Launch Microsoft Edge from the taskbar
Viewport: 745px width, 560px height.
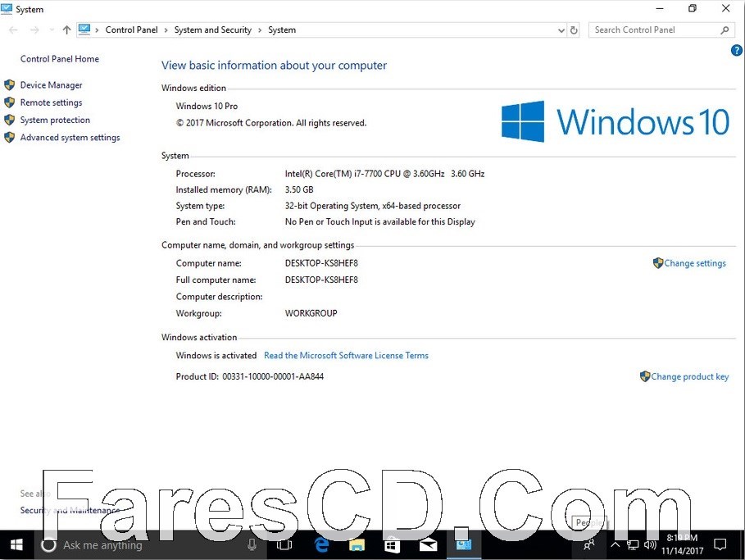321,544
